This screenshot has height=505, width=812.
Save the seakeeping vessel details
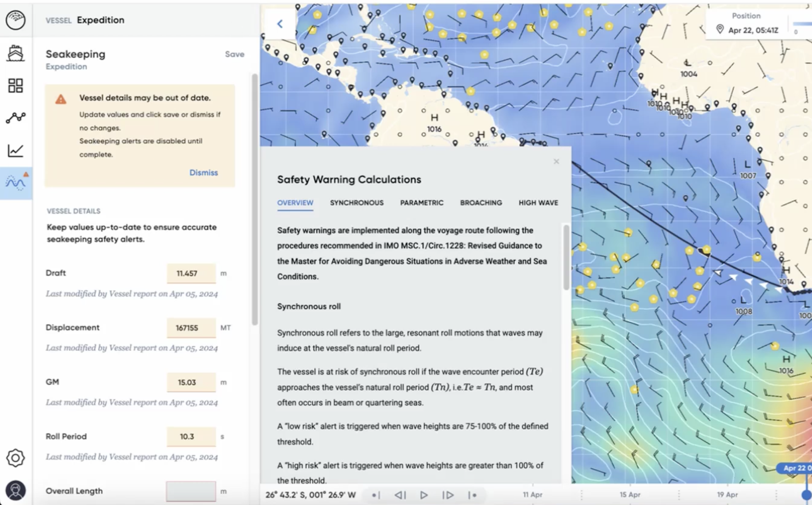(x=235, y=54)
